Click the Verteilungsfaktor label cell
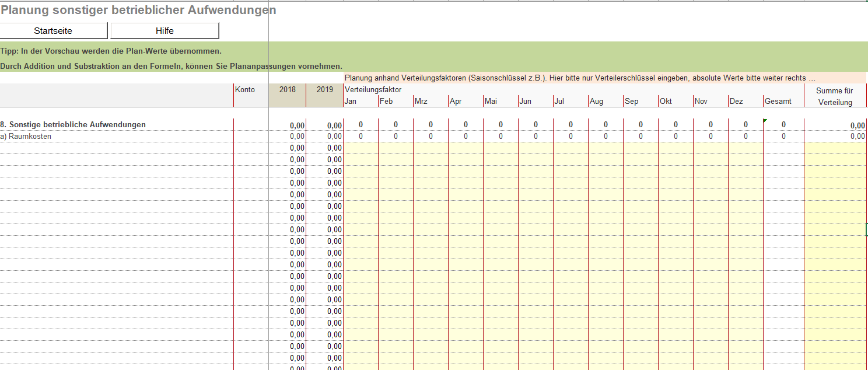Screen dimensions: 868x370 (373, 90)
